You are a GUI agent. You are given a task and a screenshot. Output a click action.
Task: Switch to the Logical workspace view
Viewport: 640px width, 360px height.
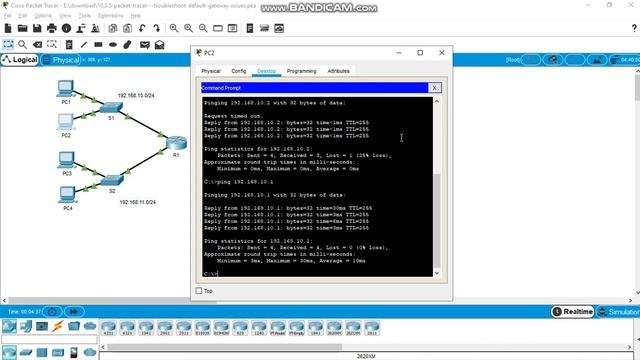coord(20,60)
